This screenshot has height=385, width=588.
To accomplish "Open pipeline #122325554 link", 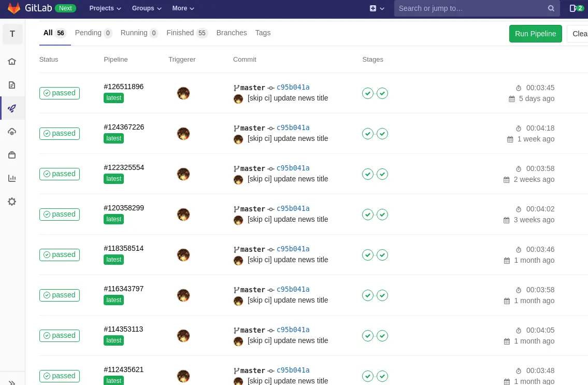I will [124, 168].
